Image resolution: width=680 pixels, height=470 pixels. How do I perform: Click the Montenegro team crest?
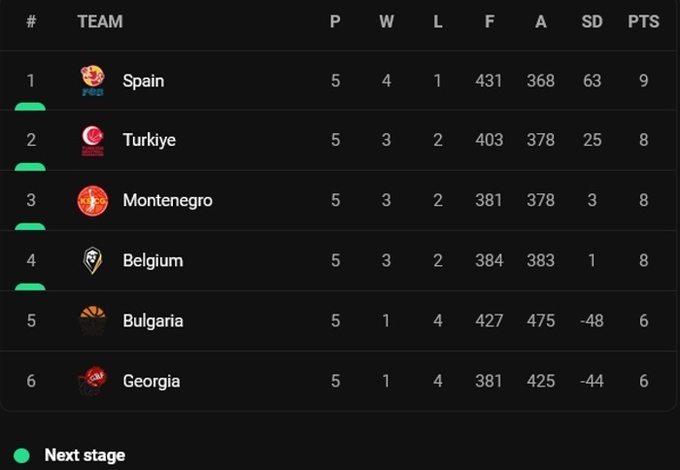[93, 201]
